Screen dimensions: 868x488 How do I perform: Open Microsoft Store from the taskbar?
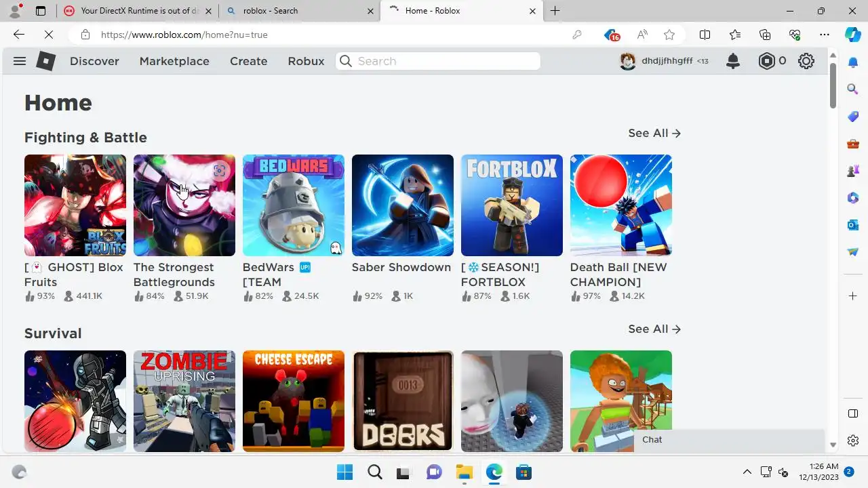pos(524,472)
